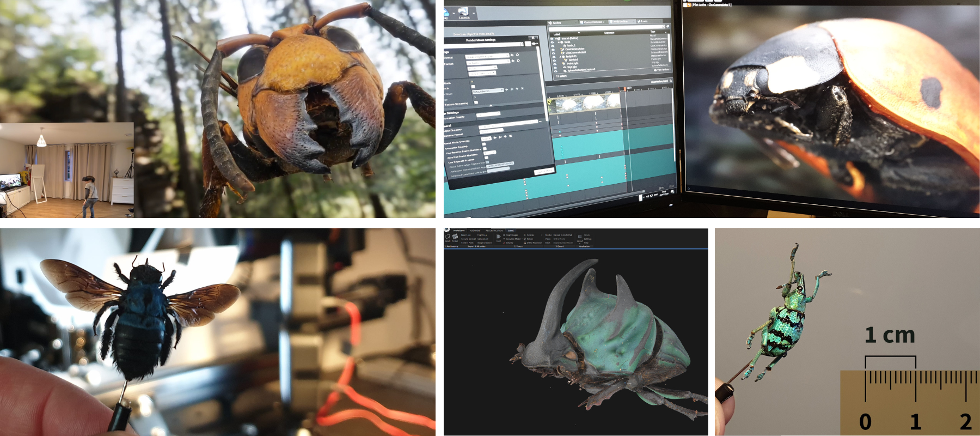Image resolution: width=980 pixels, height=436 pixels.
Task: Switch to the WORKFLOW ribbon tab
Action: pos(459,231)
